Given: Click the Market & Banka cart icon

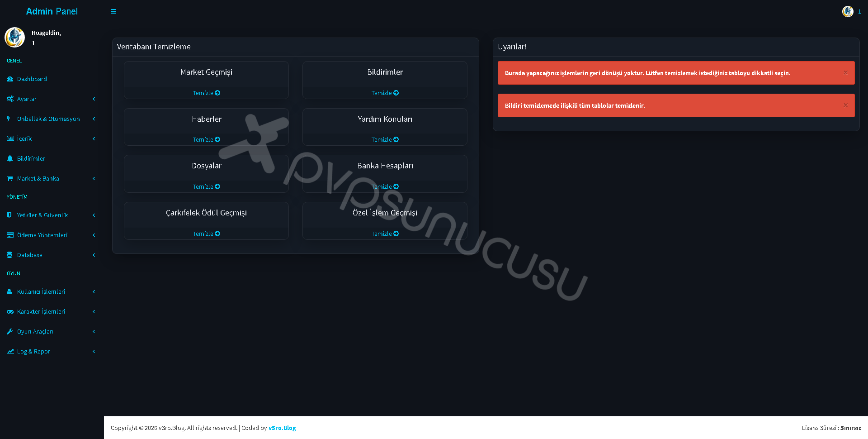Looking at the screenshot, I should point(10,179).
